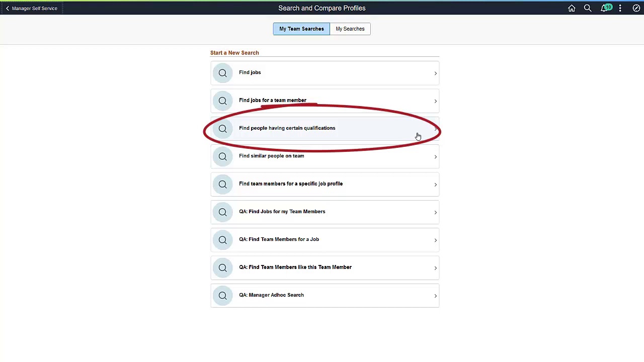Open the NavBar compass icon
This screenshot has width=644, height=362.
tap(636, 8)
